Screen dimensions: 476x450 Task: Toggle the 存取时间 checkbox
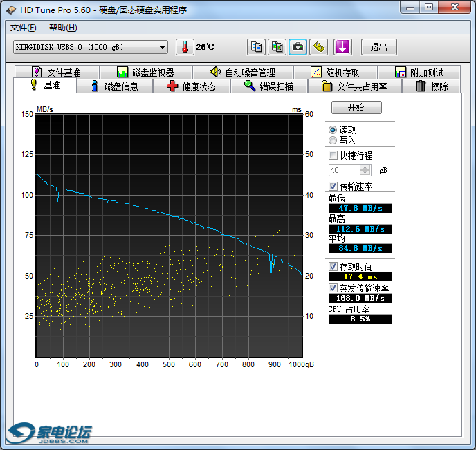tap(333, 267)
